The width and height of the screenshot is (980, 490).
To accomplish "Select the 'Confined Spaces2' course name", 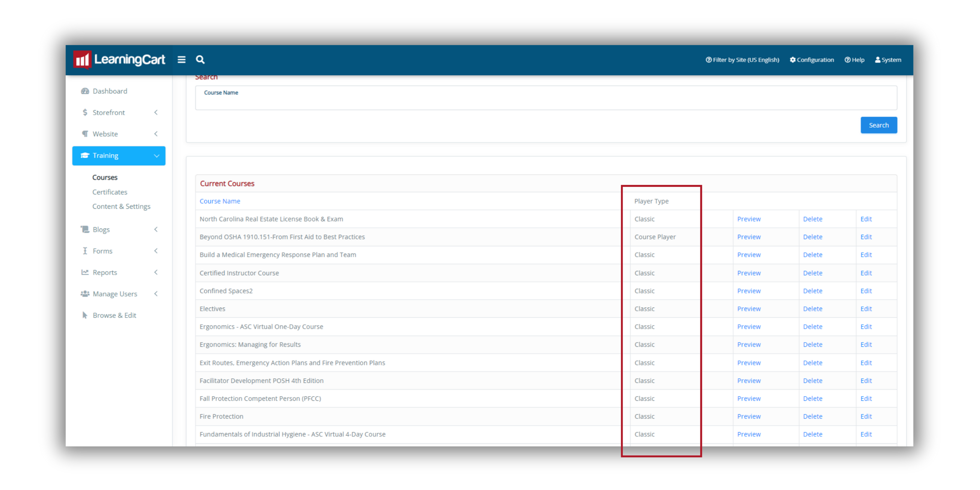I will point(226,291).
